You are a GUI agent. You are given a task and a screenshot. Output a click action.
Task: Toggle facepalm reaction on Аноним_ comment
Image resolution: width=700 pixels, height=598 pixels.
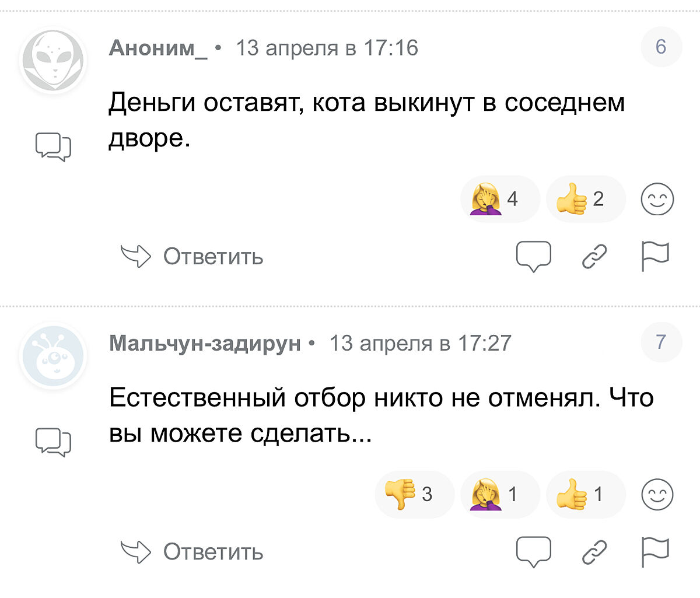pyautogui.click(x=500, y=199)
